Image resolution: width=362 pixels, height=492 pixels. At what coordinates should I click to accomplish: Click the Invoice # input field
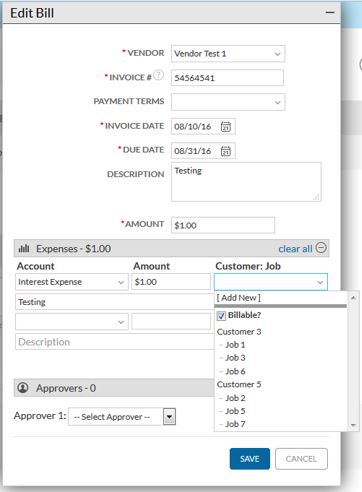point(227,78)
